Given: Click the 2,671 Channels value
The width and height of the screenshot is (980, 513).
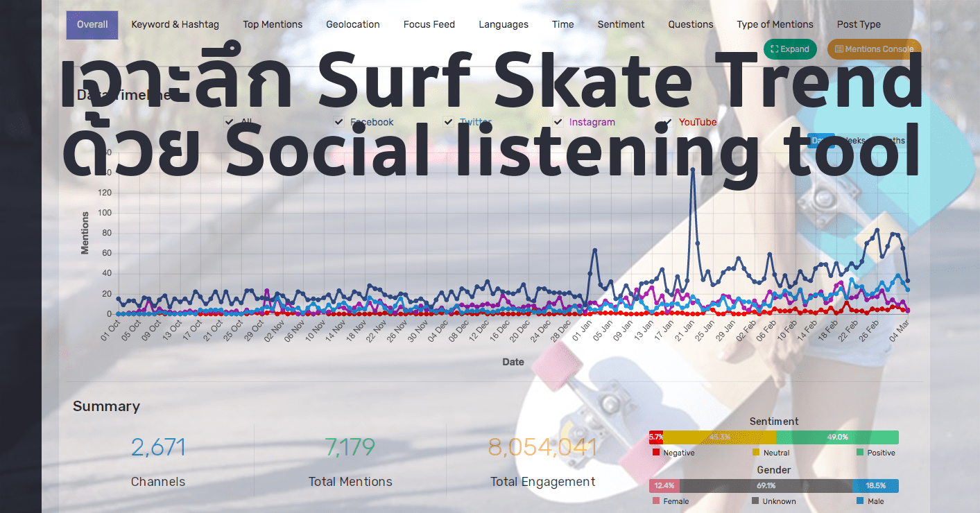Looking at the screenshot, I should click(x=158, y=448).
